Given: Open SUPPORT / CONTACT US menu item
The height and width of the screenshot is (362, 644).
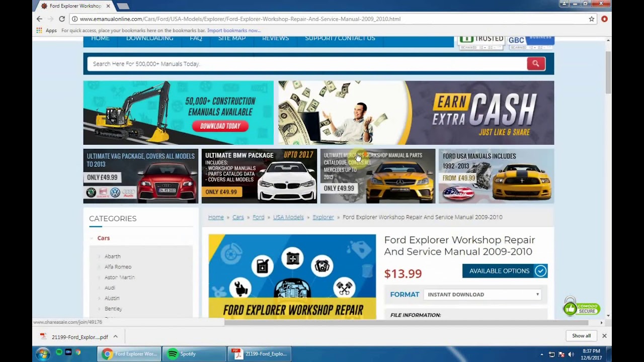Looking at the screenshot, I should [340, 39].
